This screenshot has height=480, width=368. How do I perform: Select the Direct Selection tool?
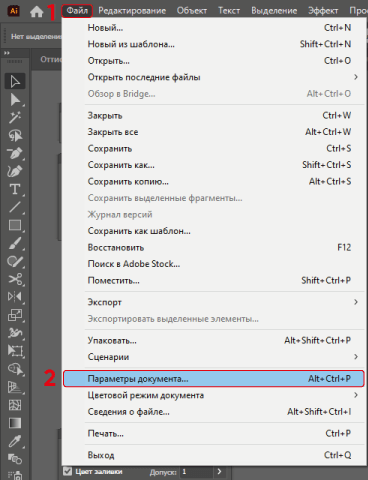(x=15, y=100)
